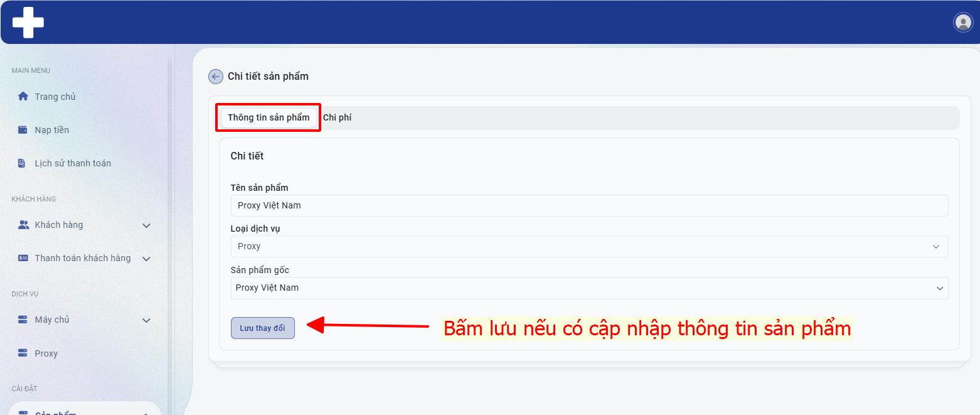Click the Lưu thay đổi button
The image size is (980, 415).
pyautogui.click(x=263, y=328)
